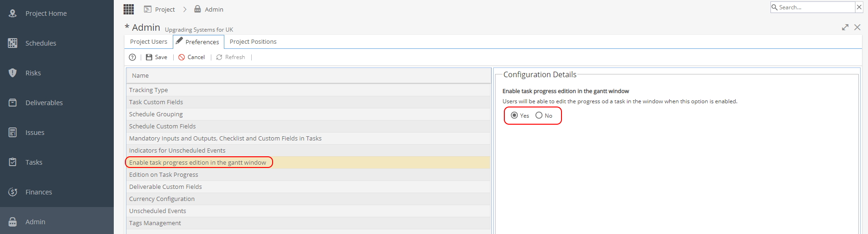The height and width of the screenshot is (234, 868).
Task: Expand the Admin panel to full screen
Action: coord(845,27)
